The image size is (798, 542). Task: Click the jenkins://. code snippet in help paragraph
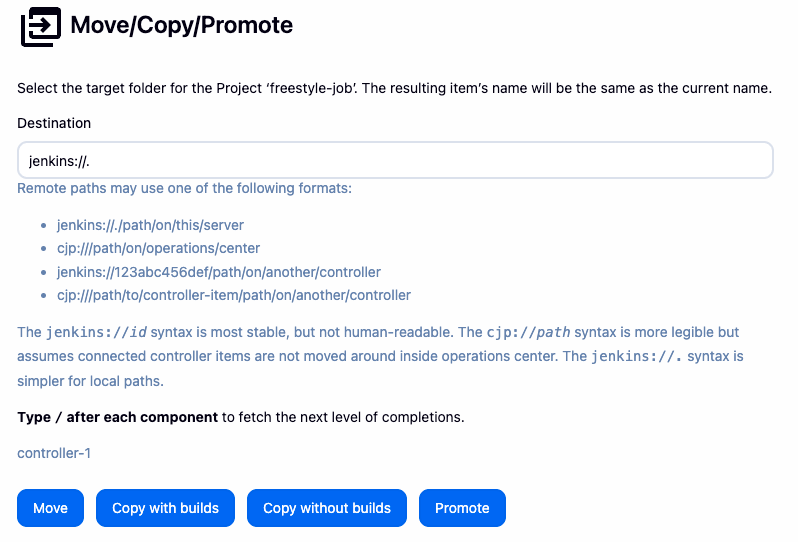pos(637,356)
